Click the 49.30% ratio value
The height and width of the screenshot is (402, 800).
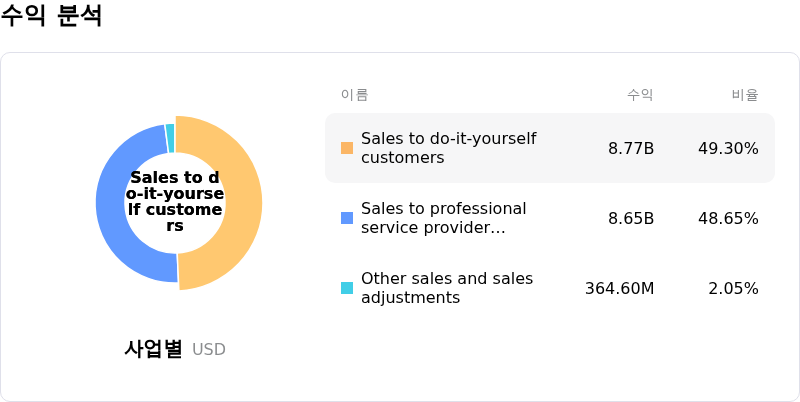(728, 148)
